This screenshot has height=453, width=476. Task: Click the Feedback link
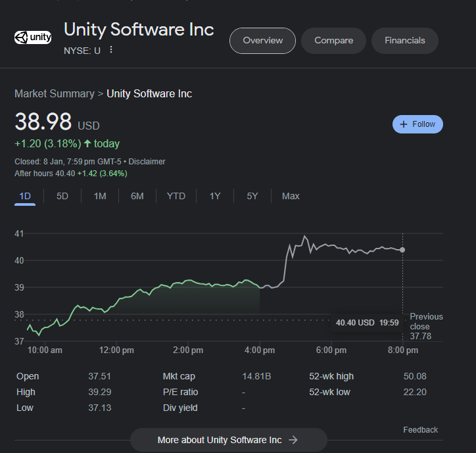(x=421, y=430)
